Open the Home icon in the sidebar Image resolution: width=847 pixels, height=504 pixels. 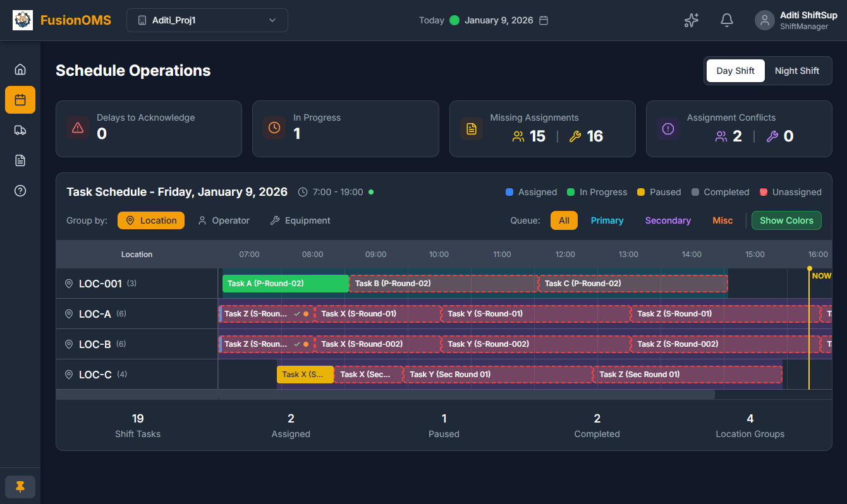20,69
